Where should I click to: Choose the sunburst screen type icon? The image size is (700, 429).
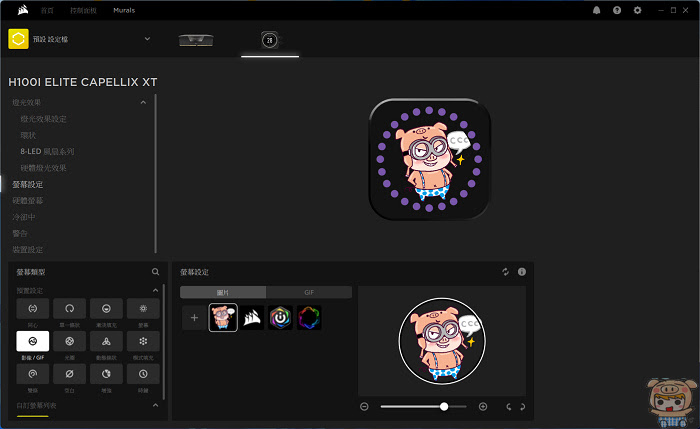tap(143, 308)
